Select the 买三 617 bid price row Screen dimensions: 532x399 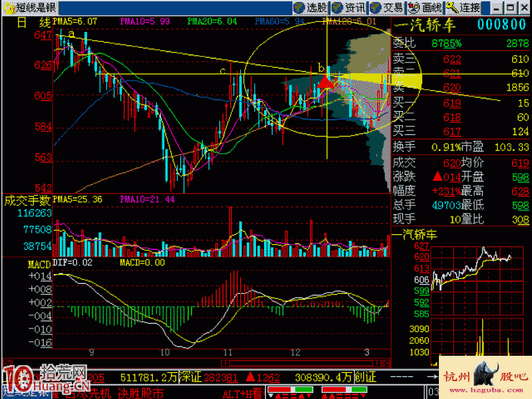(460, 131)
